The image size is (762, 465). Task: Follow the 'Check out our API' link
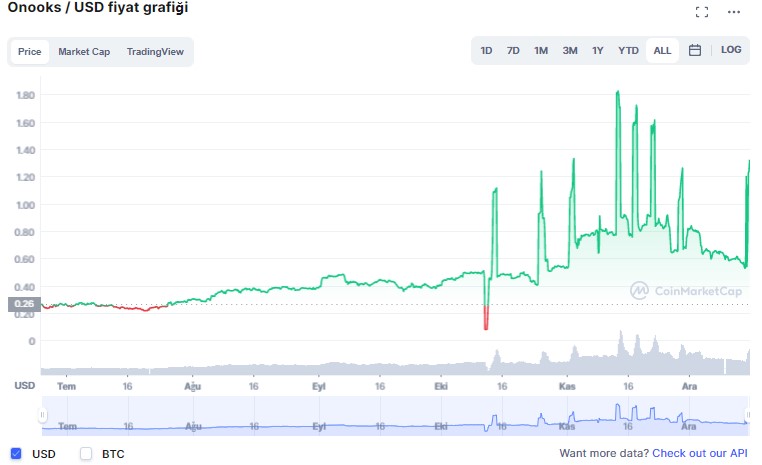[x=700, y=453]
